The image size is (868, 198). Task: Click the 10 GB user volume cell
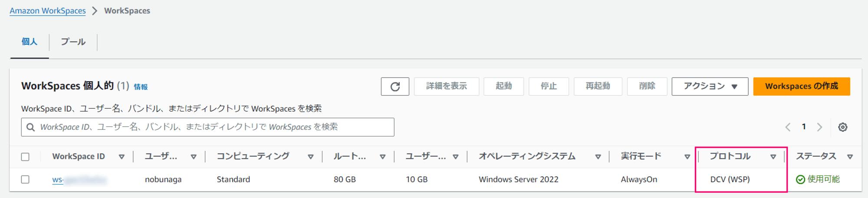click(417, 179)
